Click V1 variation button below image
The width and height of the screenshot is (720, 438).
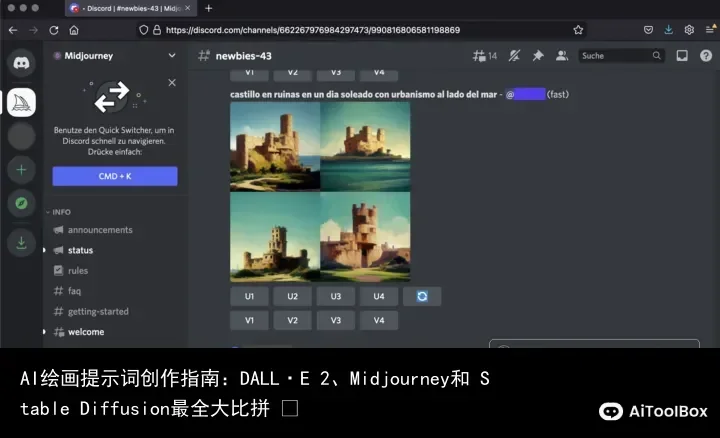coord(249,320)
